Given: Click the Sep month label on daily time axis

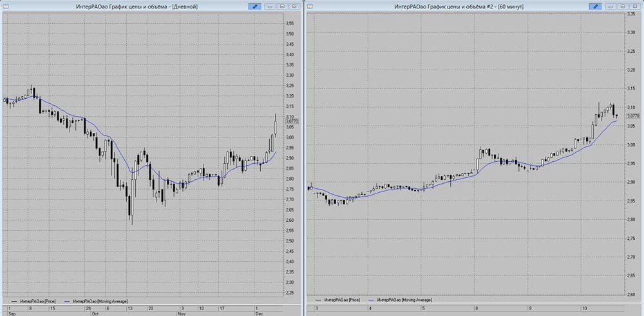Looking at the screenshot, I should pos(11,313).
